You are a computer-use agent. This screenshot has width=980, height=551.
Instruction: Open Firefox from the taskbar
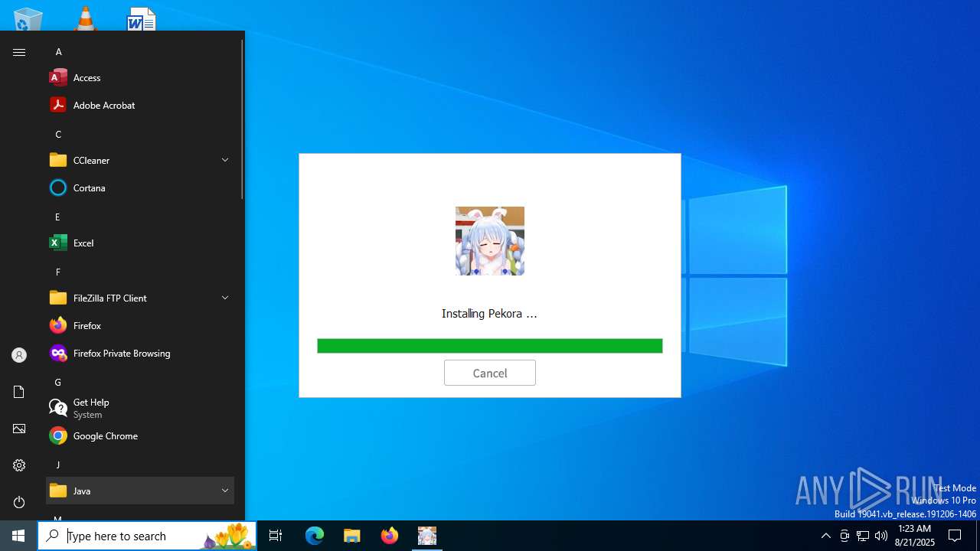pyautogui.click(x=389, y=536)
